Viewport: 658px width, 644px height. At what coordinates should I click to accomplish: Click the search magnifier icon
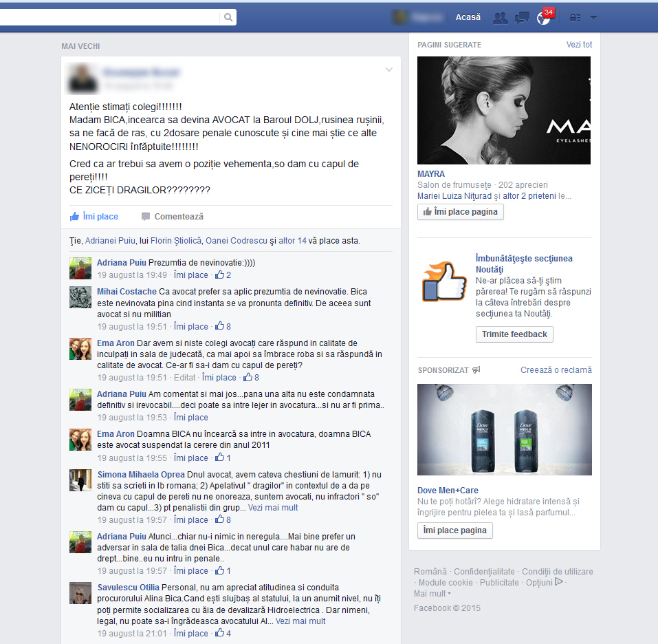228,17
